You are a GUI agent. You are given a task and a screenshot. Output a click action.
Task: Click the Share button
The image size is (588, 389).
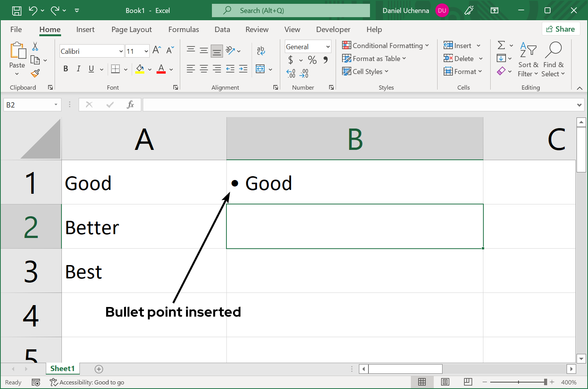(x=561, y=29)
